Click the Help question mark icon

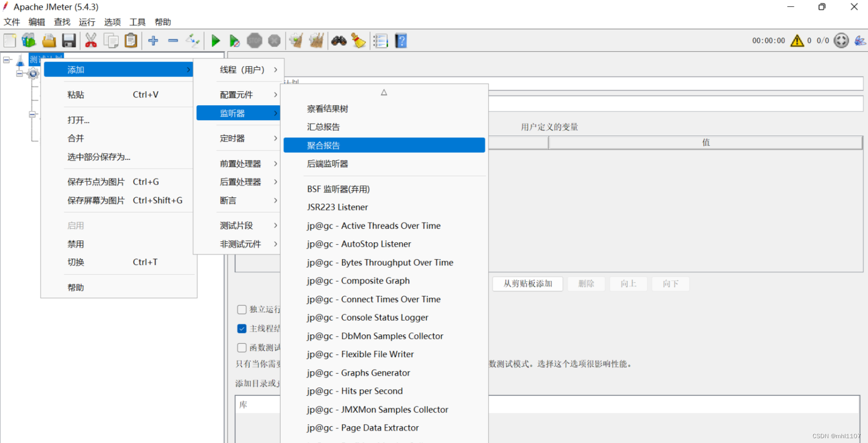401,41
